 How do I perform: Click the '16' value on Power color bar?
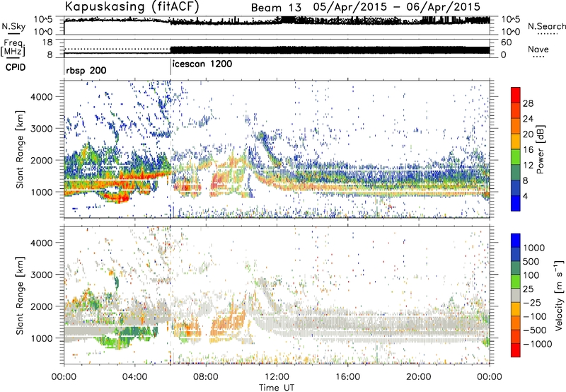pyautogui.click(x=528, y=150)
